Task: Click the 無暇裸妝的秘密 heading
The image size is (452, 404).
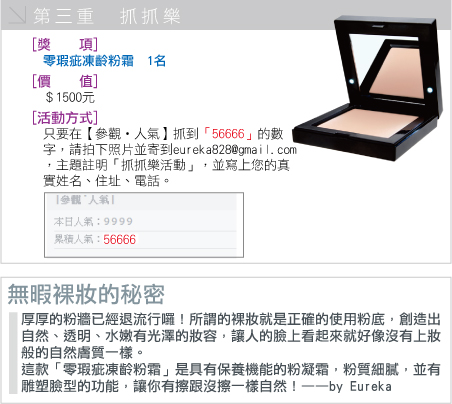Action: click(86, 294)
